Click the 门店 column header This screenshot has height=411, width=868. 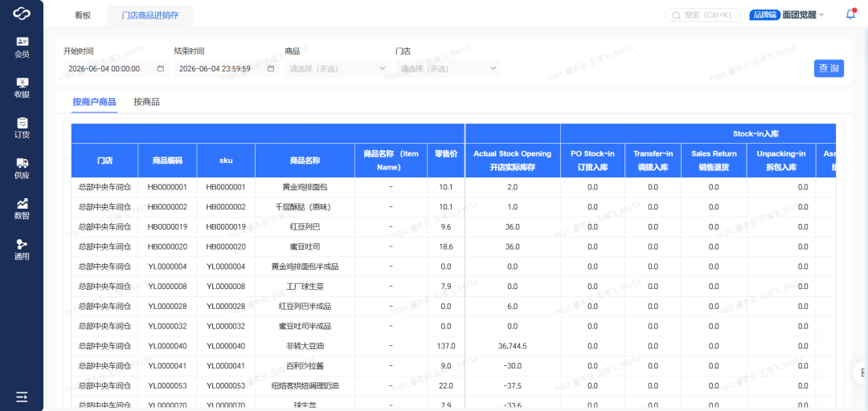(104, 161)
